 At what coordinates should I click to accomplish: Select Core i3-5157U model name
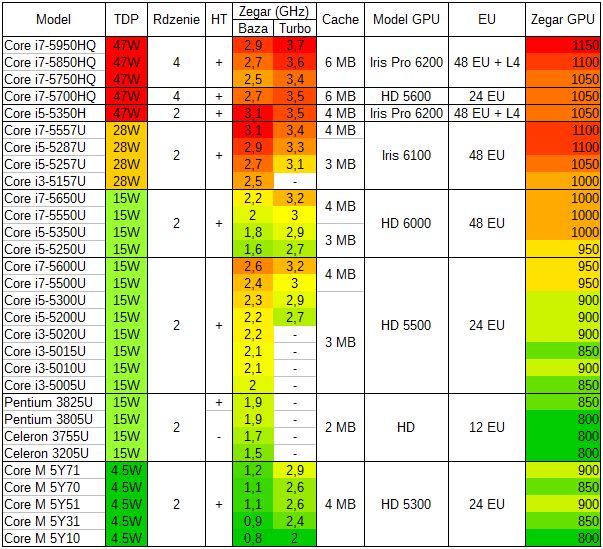pos(45,181)
